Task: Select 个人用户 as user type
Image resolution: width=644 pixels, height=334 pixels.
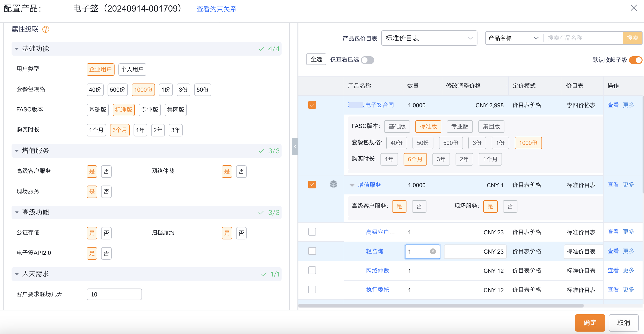Action: 132,69
